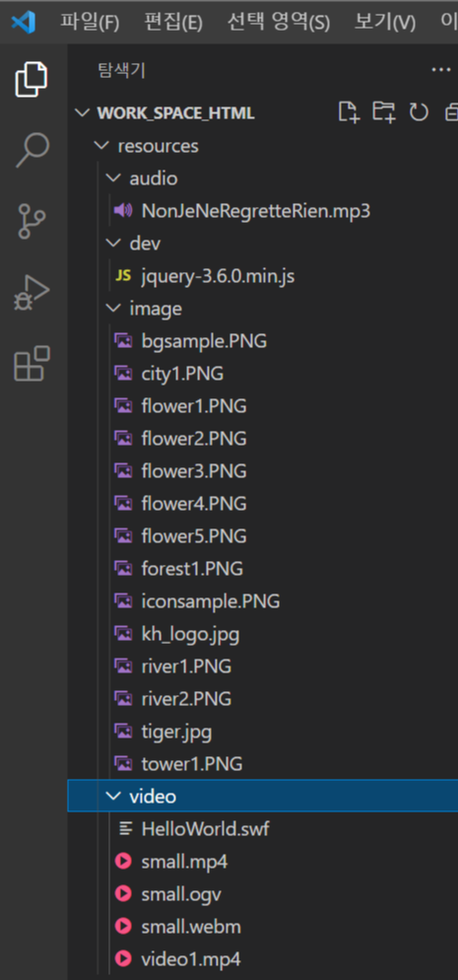
Task: Collapse the audio folder
Action: (113, 178)
